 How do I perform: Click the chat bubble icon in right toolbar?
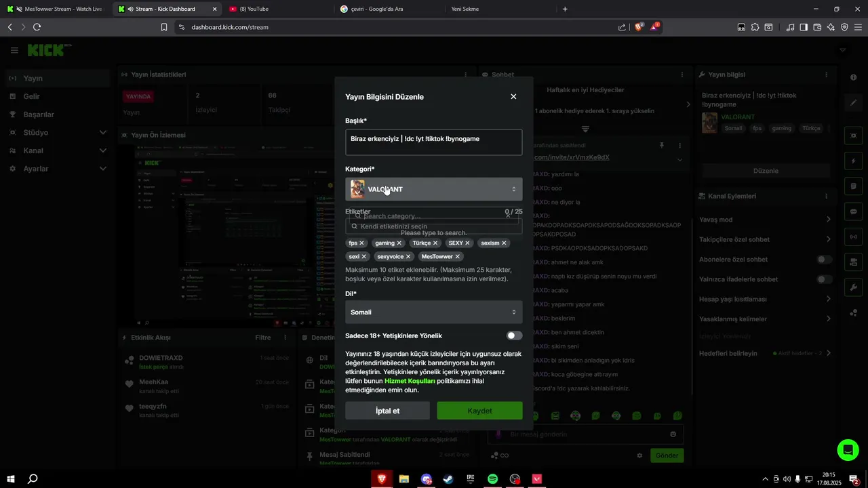(x=853, y=211)
